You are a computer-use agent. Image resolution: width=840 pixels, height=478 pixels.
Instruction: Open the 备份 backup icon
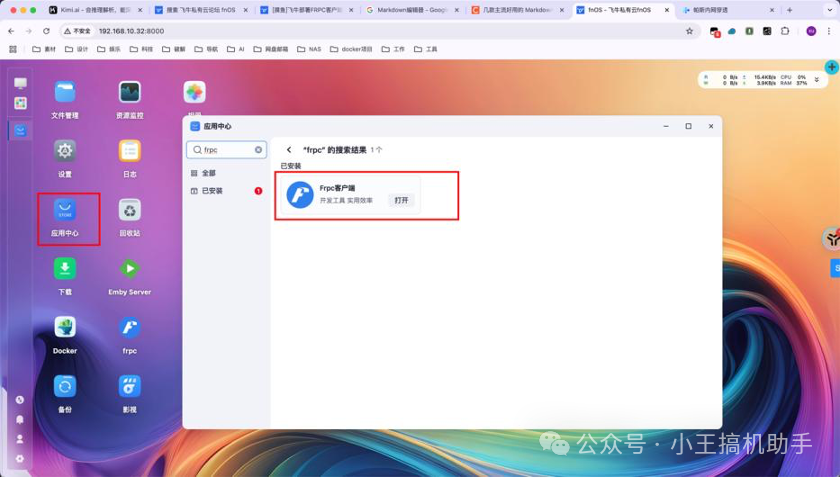click(x=65, y=386)
